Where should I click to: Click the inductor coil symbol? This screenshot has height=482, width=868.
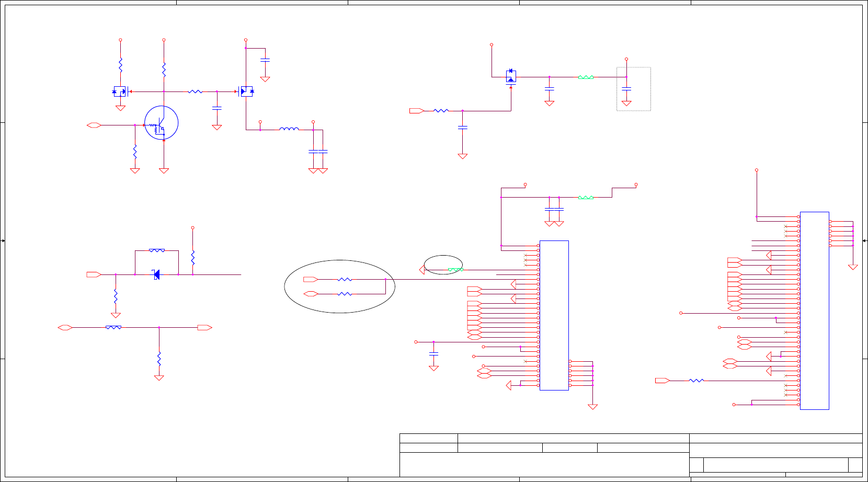pos(289,129)
